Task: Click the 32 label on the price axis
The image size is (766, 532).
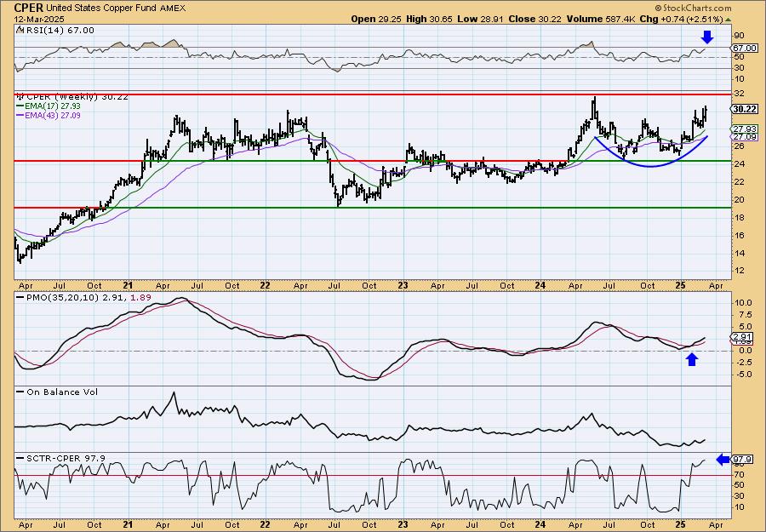Action: tap(739, 93)
